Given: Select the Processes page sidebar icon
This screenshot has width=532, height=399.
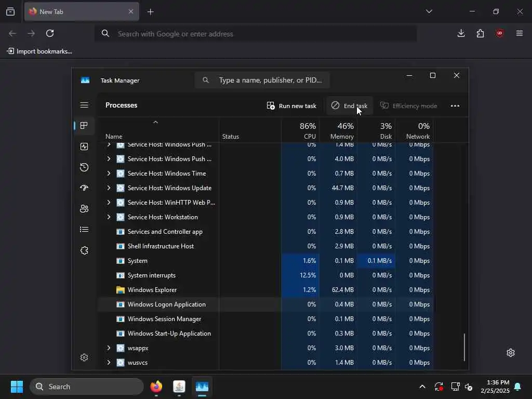Looking at the screenshot, I should (x=84, y=126).
